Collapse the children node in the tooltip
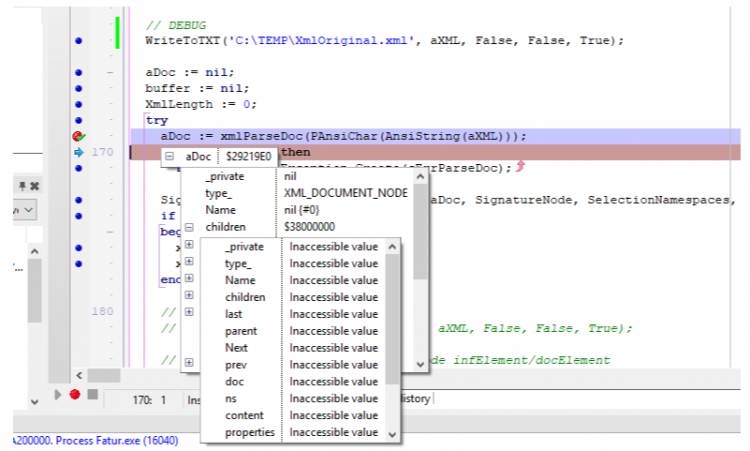 tap(189, 227)
